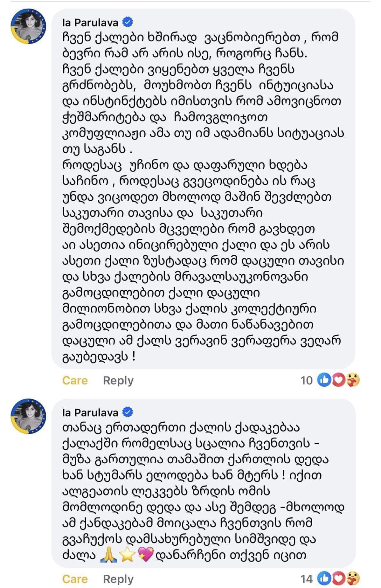Reply to the first comment

point(118,380)
